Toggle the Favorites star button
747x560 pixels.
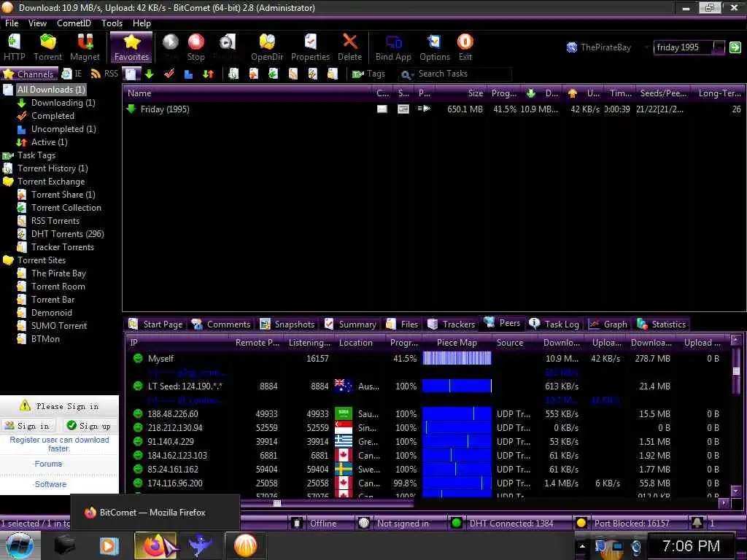tap(131, 47)
